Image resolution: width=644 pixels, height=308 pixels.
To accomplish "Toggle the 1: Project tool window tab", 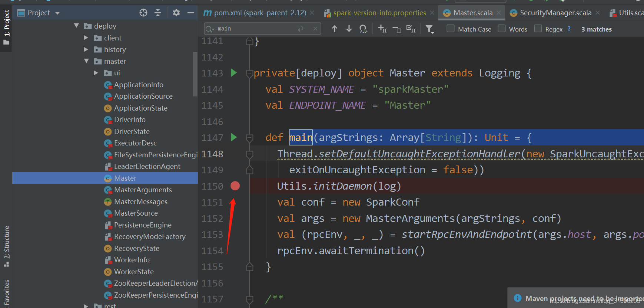I will click(x=6, y=28).
